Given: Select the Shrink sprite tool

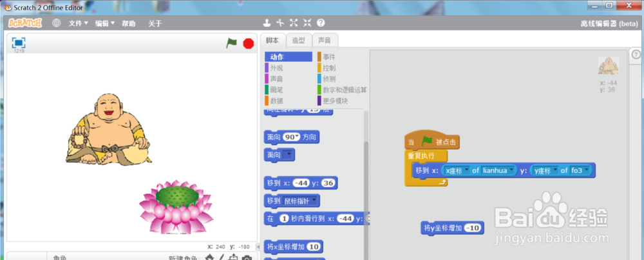Looking at the screenshot, I should click(307, 23).
